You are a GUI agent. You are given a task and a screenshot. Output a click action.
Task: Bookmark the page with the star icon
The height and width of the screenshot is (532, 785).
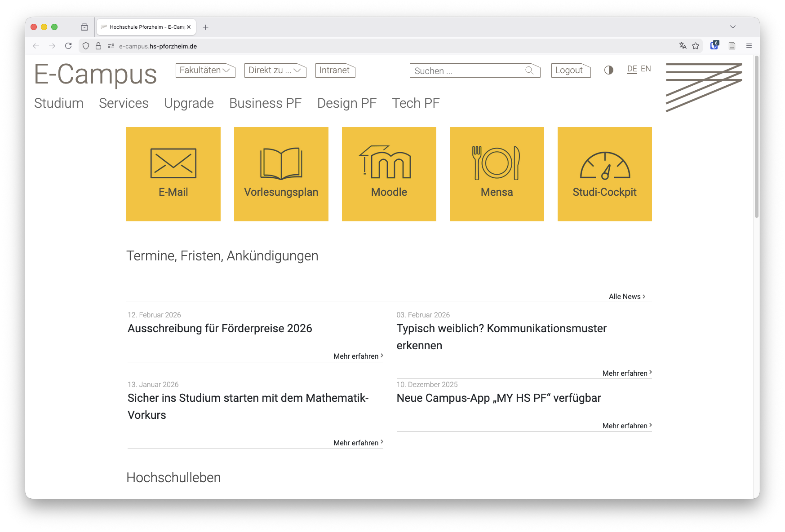[696, 46]
